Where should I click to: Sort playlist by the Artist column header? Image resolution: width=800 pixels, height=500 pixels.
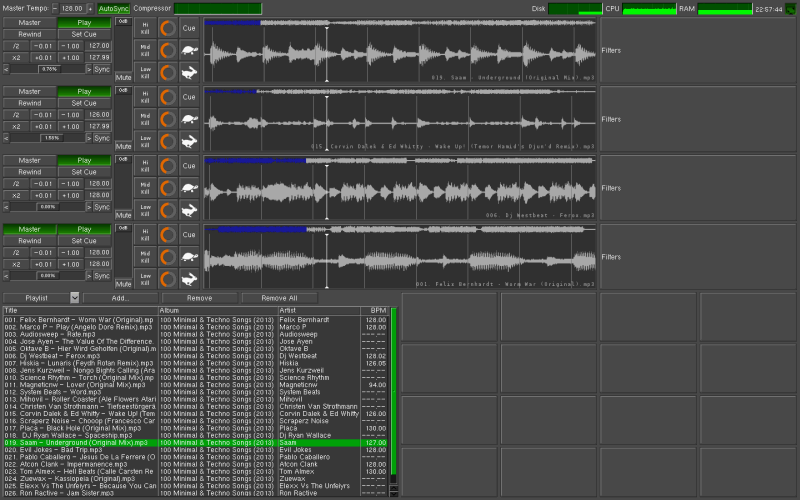(319, 310)
